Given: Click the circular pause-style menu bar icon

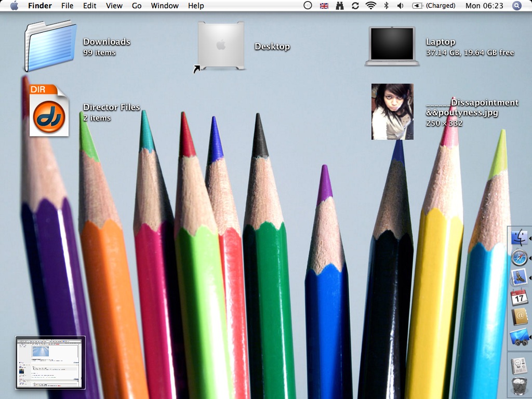Looking at the screenshot, I should coord(308,5).
